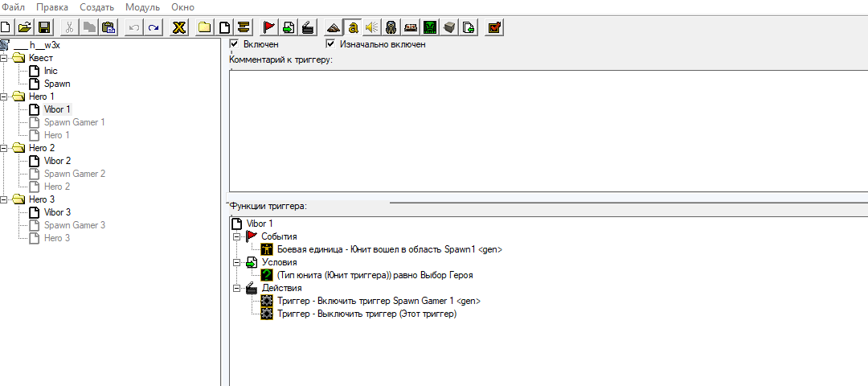The width and height of the screenshot is (868, 386).
Task: Select the Spawn trigger under Квест
Action: [x=57, y=84]
